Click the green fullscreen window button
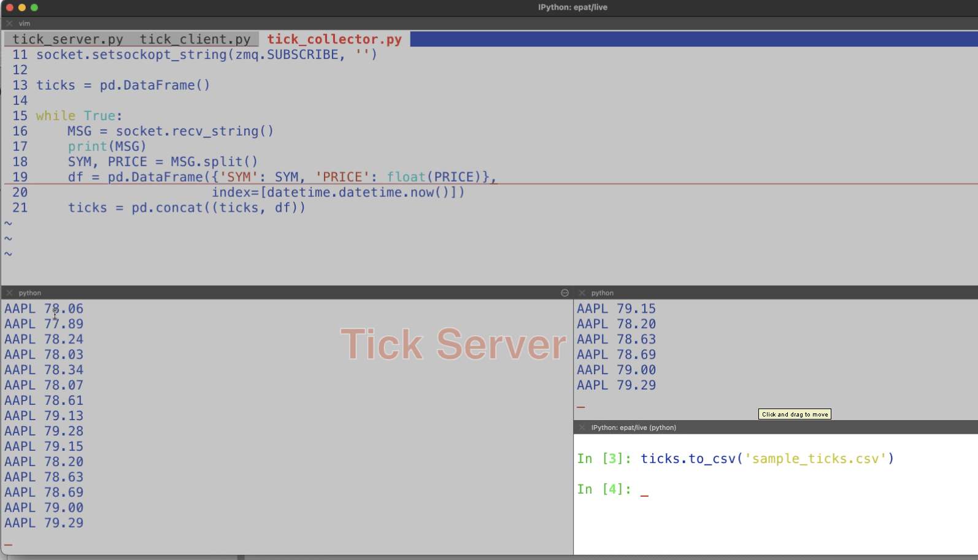This screenshot has width=978, height=560. click(34, 7)
